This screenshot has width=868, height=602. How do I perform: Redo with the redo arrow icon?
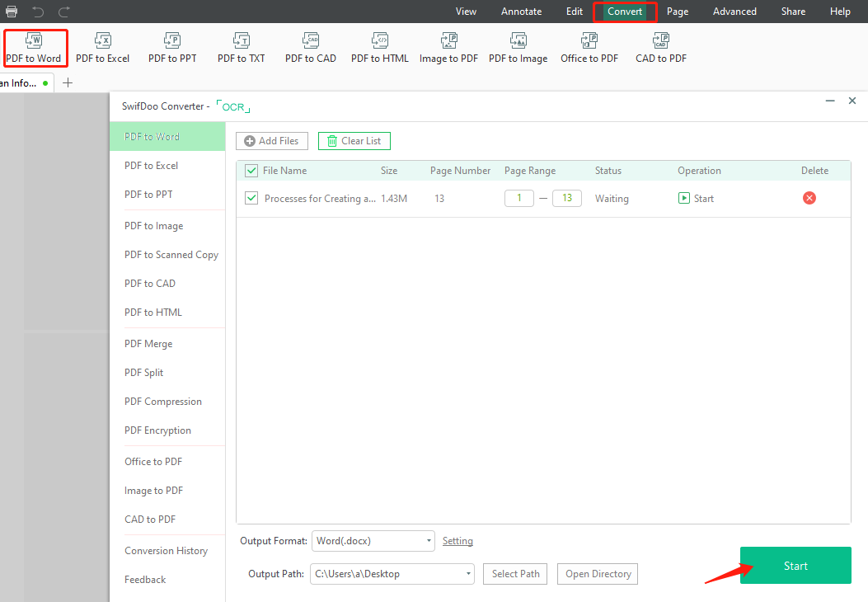pos(64,11)
